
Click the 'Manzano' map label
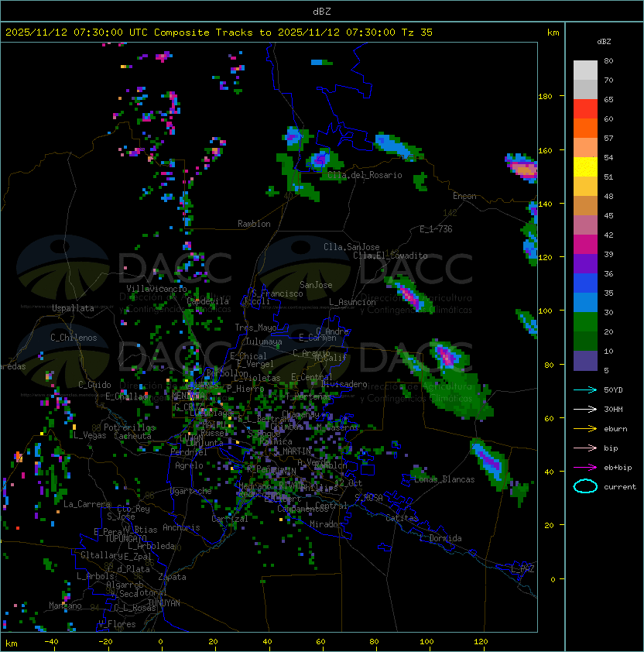point(65,606)
